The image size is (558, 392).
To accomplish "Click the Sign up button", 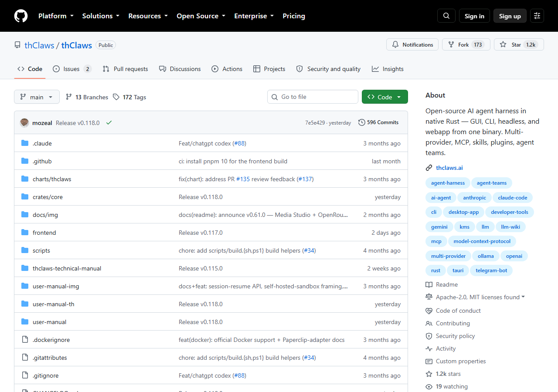I will [510, 16].
